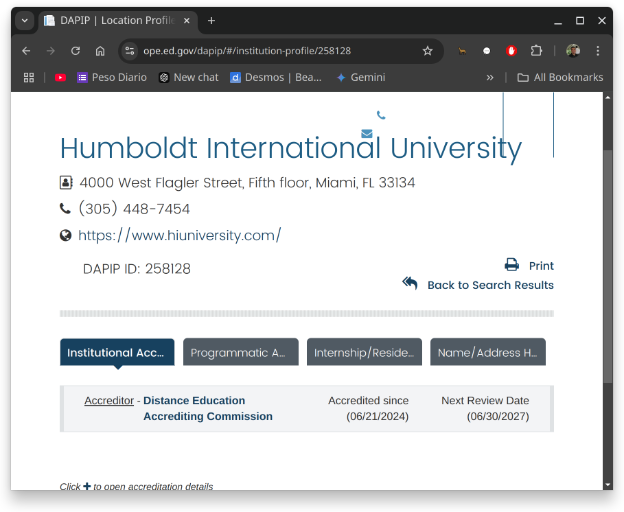Click the Accredited since (06/21/2024) text
Image resolution: width=624 pixels, height=512 pixels.
369,408
